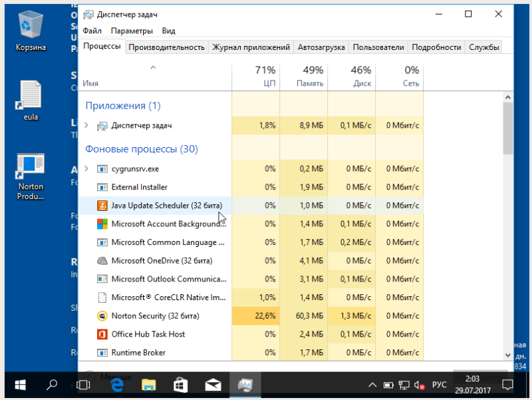The width and height of the screenshot is (532, 400).
Task: Click the Microsoft Account Background icon
Action: (x=102, y=224)
